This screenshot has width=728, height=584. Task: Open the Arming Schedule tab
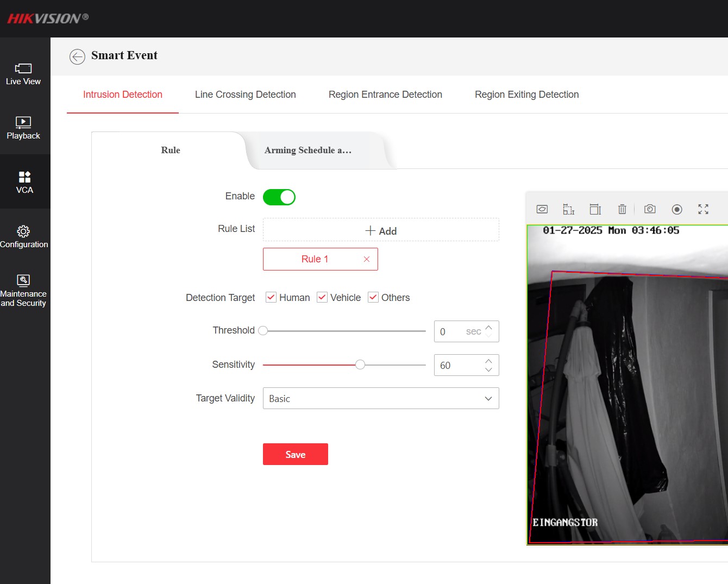(x=308, y=150)
